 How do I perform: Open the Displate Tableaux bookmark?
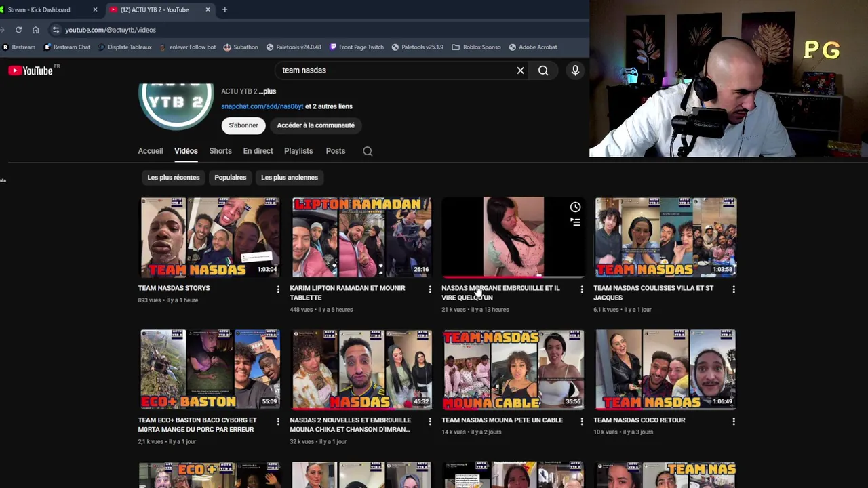pyautogui.click(x=125, y=47)
